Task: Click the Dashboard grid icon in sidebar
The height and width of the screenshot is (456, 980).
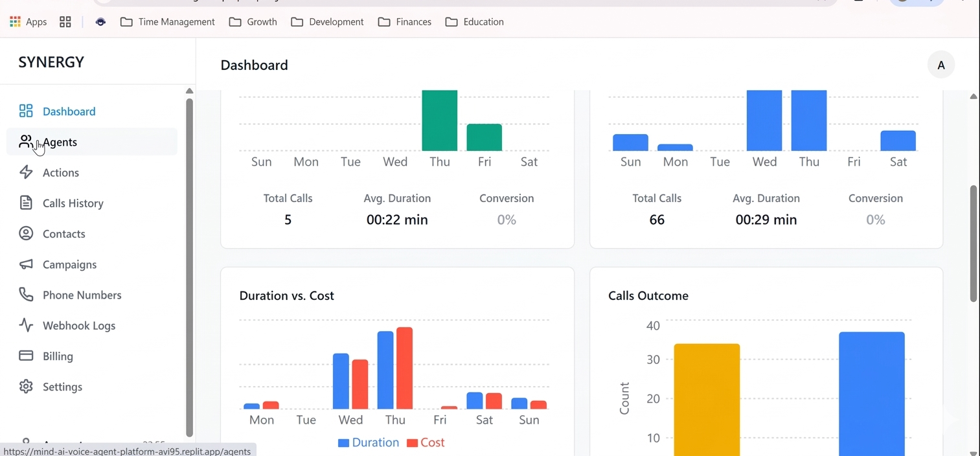Action: pos(26,111)
